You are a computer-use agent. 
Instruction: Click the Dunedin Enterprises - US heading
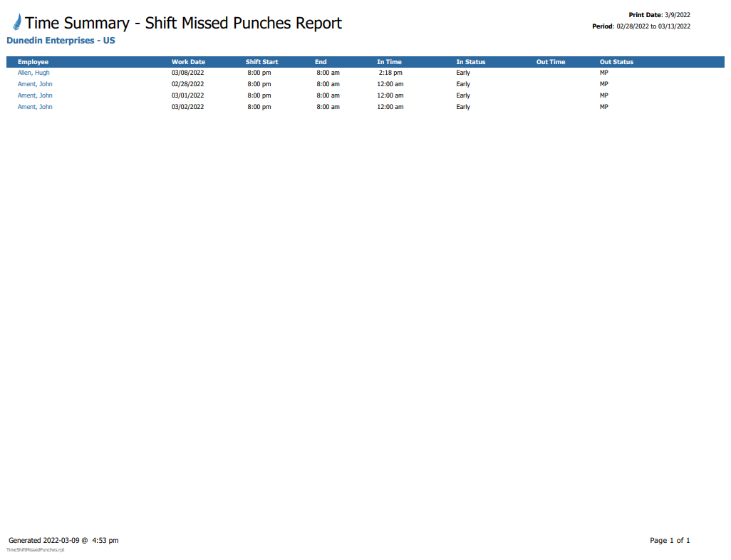(x=61, y=41)
